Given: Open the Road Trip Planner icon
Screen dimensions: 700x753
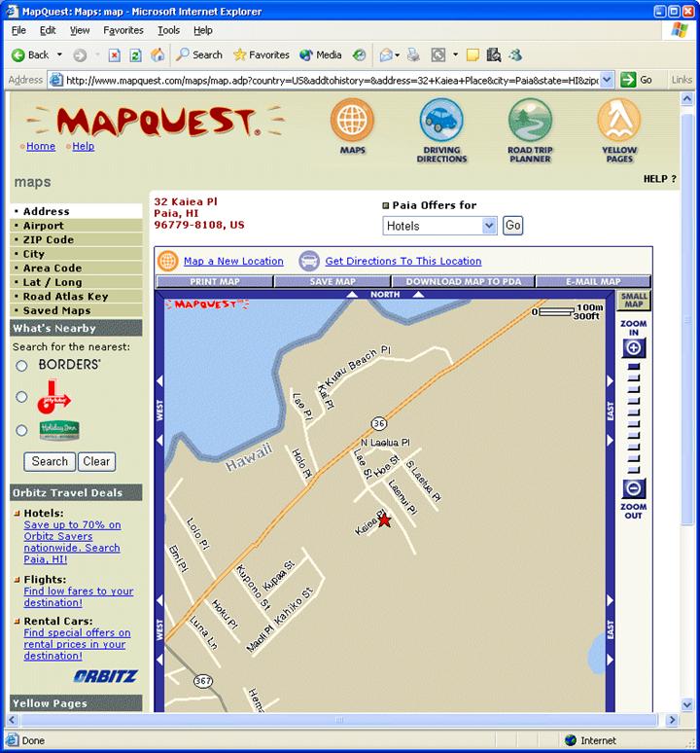Looking at the screenshot, I should tap(530, 120).
